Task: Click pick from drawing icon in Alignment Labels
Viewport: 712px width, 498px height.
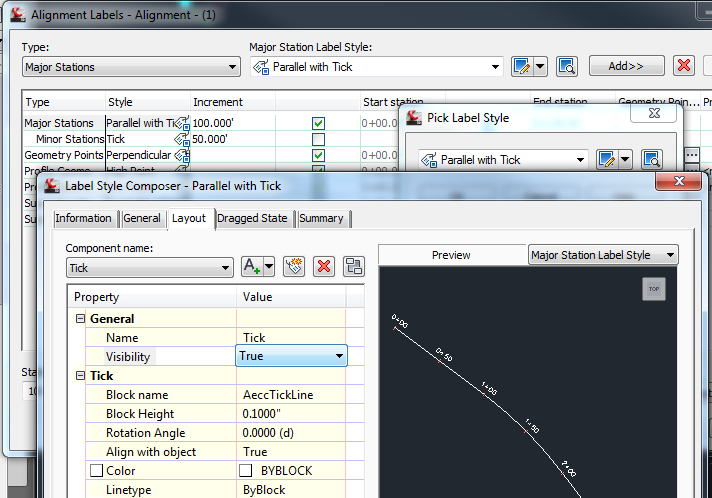Action: (567, 67)
